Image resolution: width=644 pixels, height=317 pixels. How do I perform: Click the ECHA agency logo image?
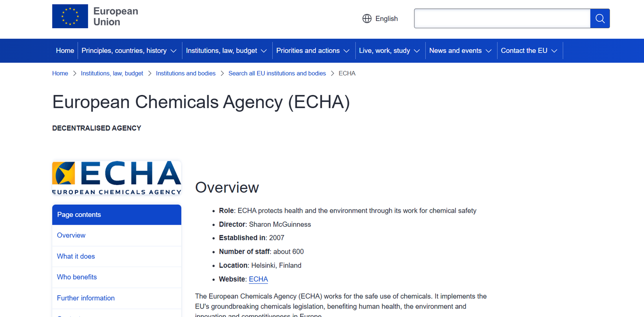pyautogui.click(x=117, y=178)
